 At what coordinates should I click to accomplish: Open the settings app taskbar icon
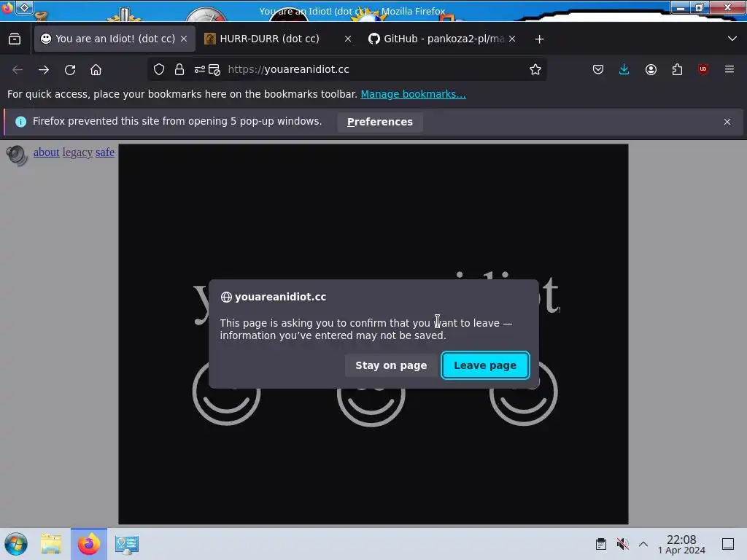pyautogui.click(x=127, y=544)
